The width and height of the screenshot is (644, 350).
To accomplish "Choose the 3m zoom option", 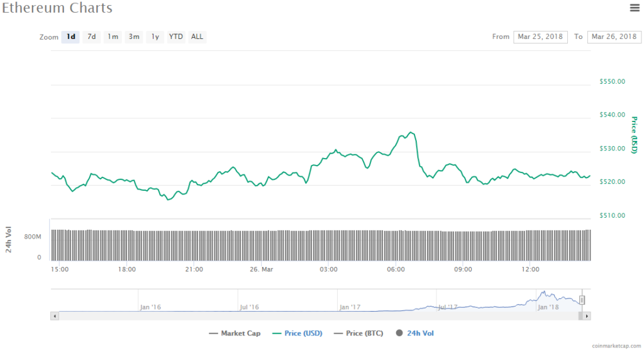I will tap(134, 37).
